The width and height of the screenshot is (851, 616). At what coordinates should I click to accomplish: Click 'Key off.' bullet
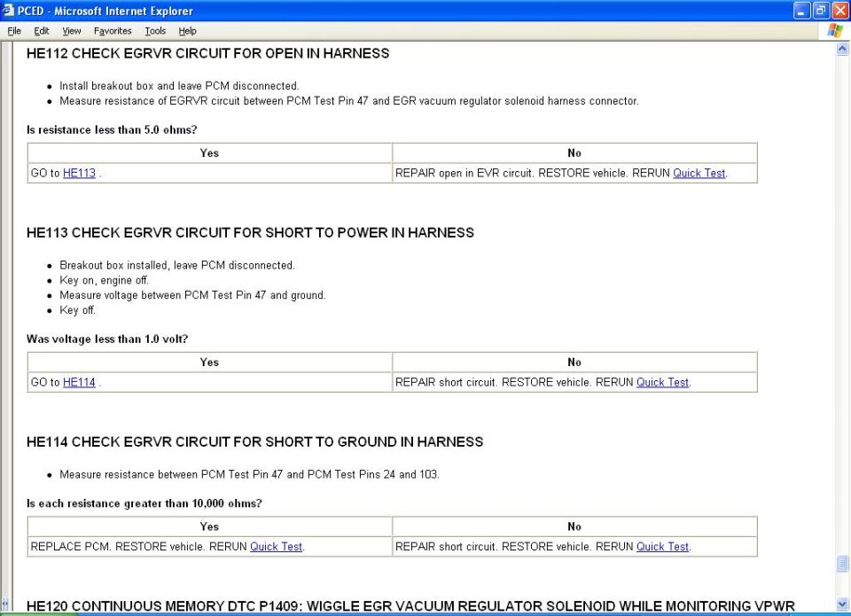pos(78,310)
